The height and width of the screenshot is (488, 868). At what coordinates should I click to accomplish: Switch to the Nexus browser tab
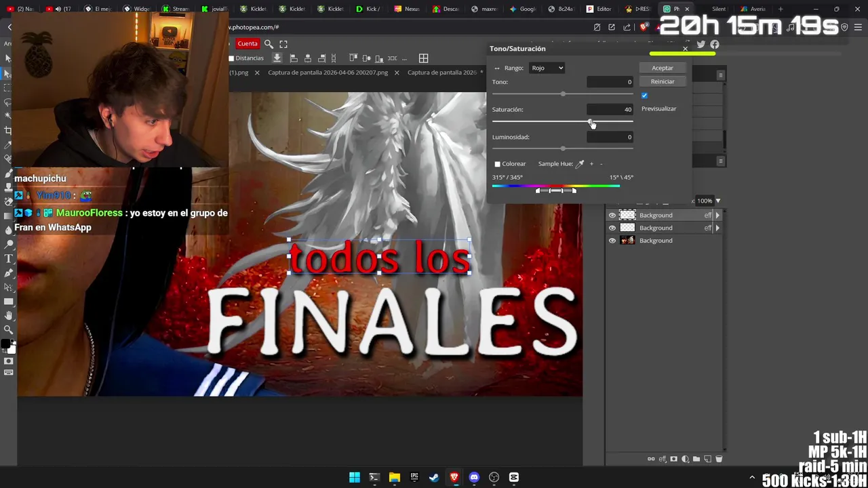[x=408, y=9]
